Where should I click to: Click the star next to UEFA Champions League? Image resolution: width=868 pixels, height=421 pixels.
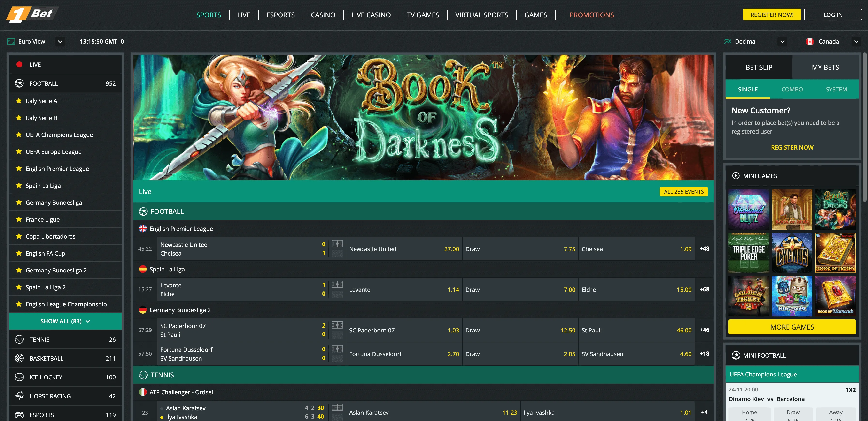click(19, 135)
